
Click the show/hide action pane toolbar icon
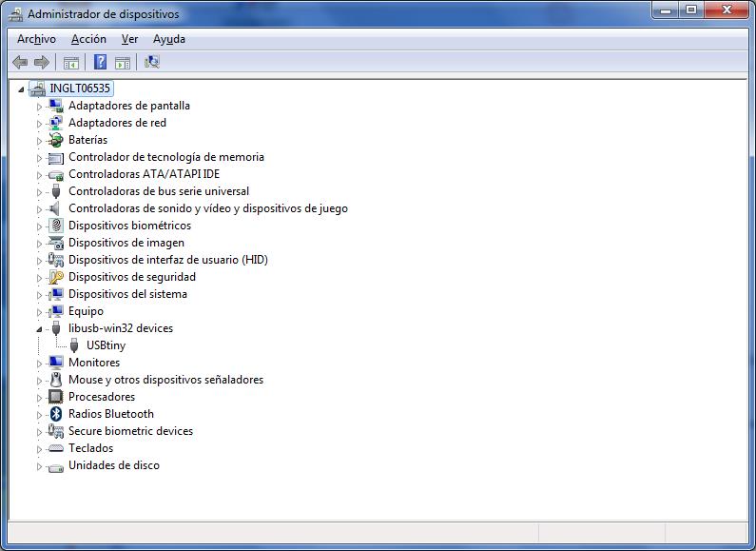pyautogui.click(x=123, y=62)
